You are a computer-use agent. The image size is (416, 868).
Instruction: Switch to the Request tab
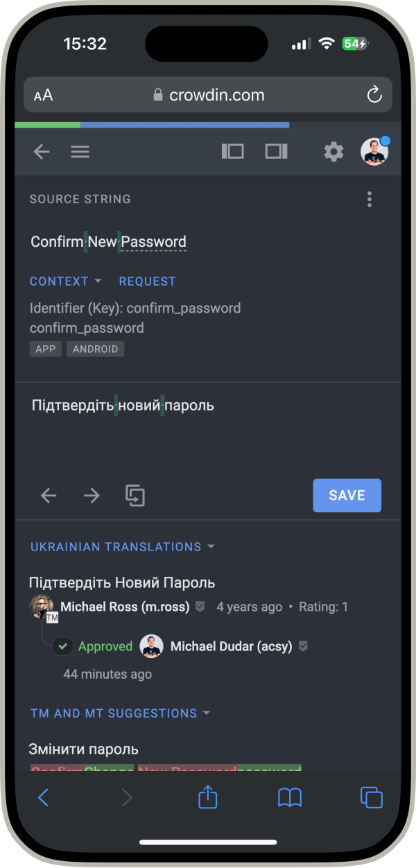[147, 281]
